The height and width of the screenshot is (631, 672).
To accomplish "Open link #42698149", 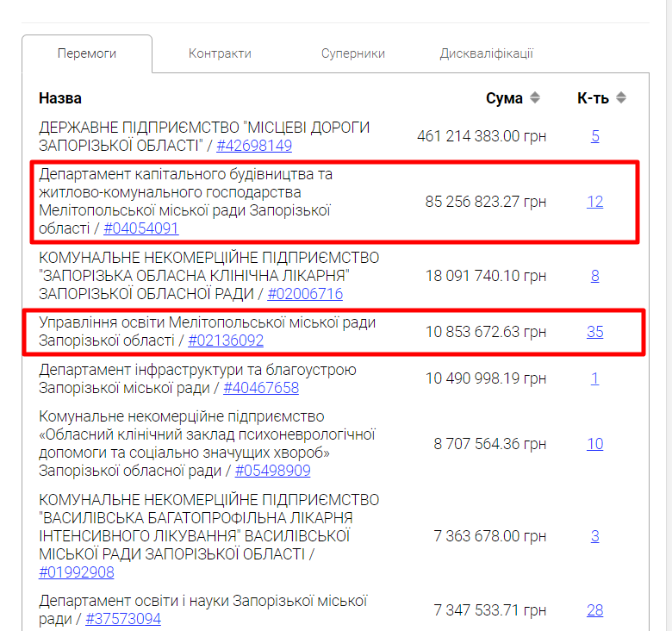I will point(254,146).
